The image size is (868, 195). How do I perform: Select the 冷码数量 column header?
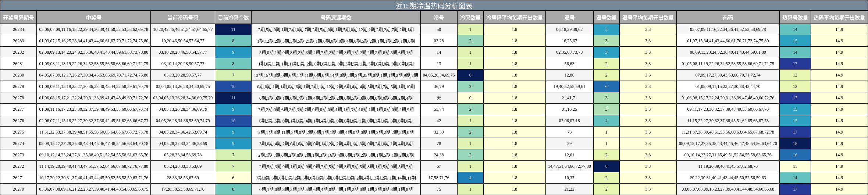pos(470,18)
